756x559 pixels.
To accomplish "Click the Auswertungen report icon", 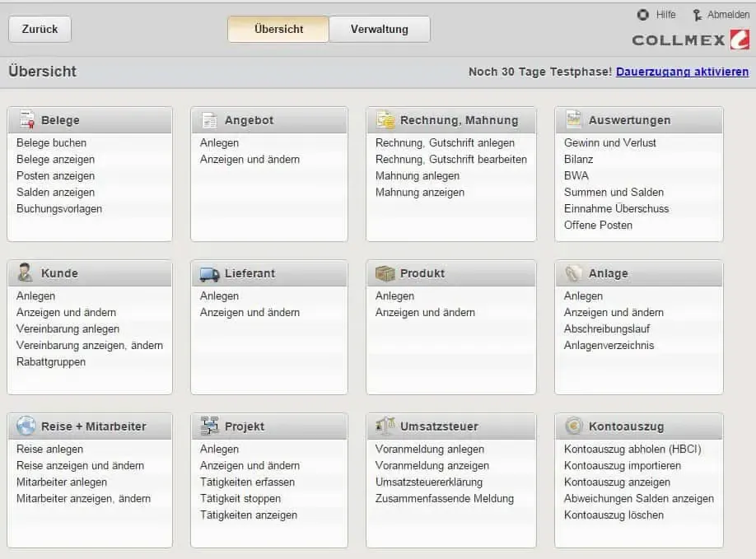I will [x=573, y=119].
